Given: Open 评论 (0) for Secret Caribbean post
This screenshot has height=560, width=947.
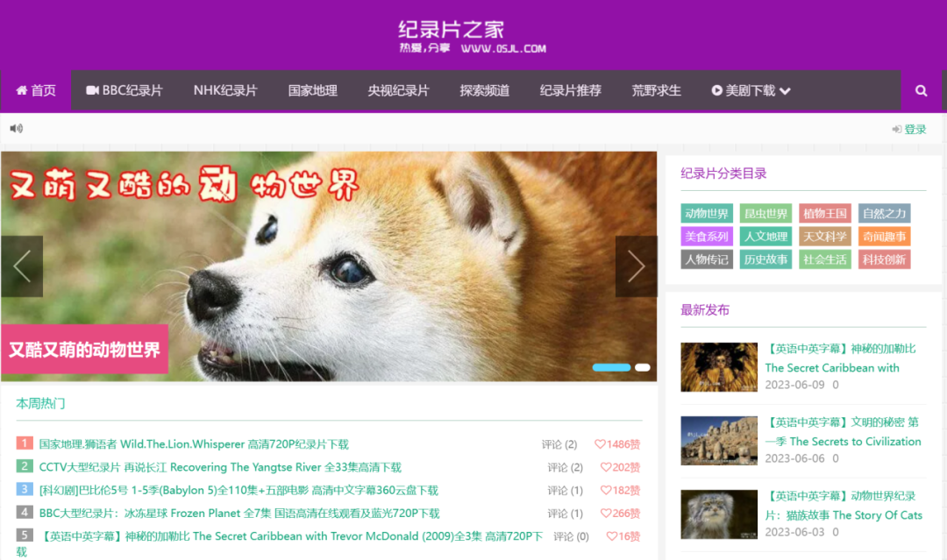Looking at the screenshot, I should [x=572, y=535].
